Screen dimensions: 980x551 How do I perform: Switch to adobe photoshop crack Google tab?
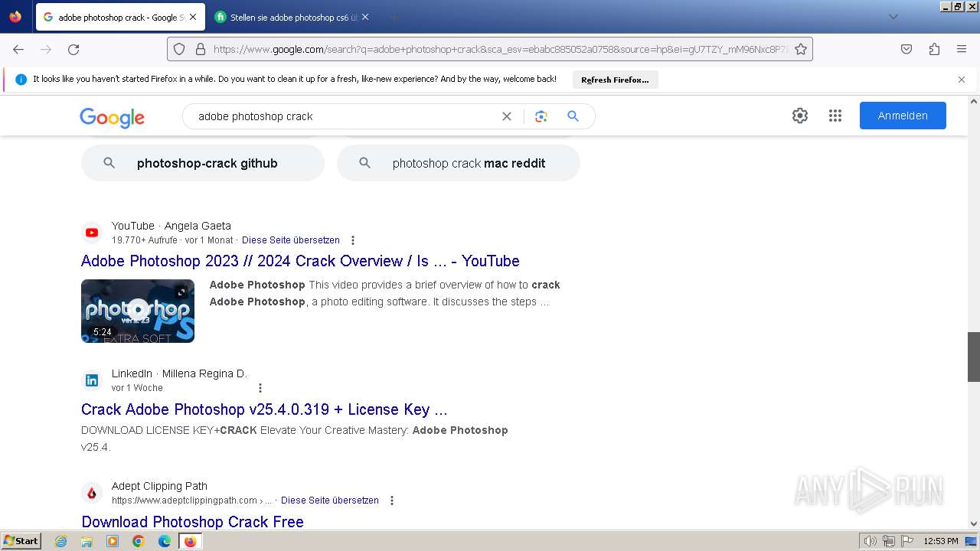(x=120, y=17)
